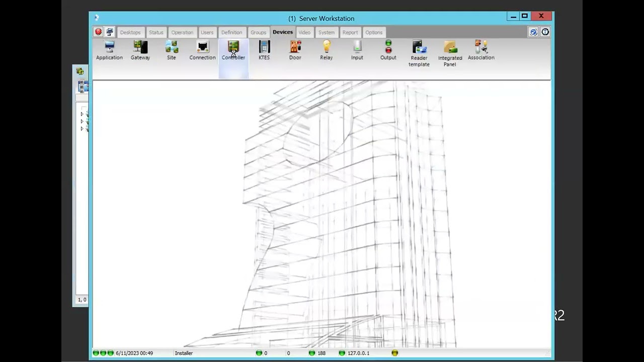The height and width of the screenshot is (362, 644).
Task: Click the green indicator beside 127.0.0.1
Action: click(342, 353)
